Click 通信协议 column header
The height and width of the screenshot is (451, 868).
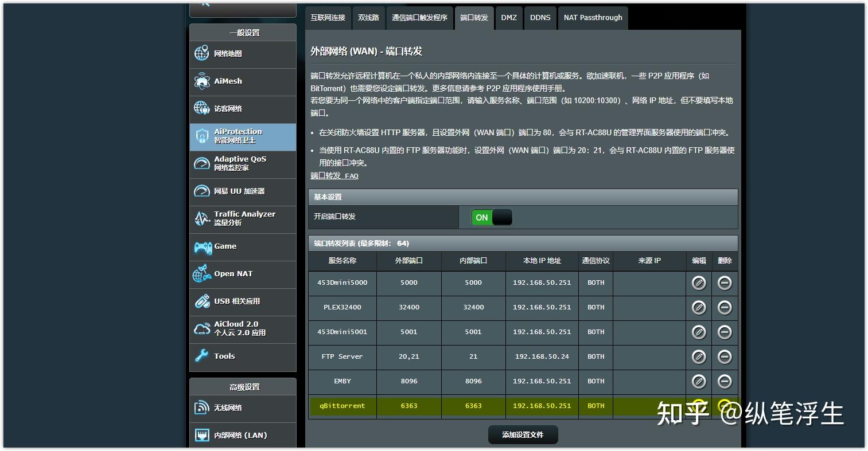click(x=596, y=261)
